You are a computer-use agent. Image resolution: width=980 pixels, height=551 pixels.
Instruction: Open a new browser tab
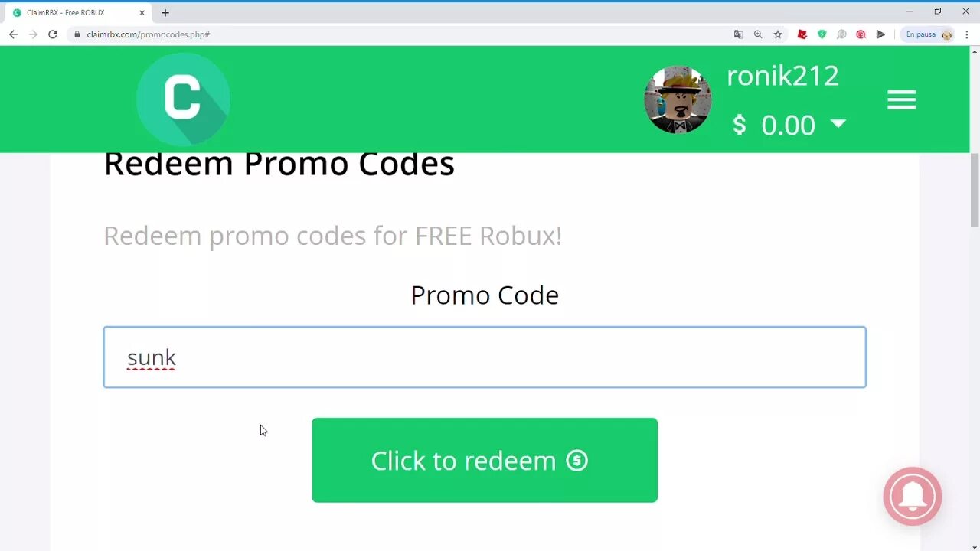[165, 12]
